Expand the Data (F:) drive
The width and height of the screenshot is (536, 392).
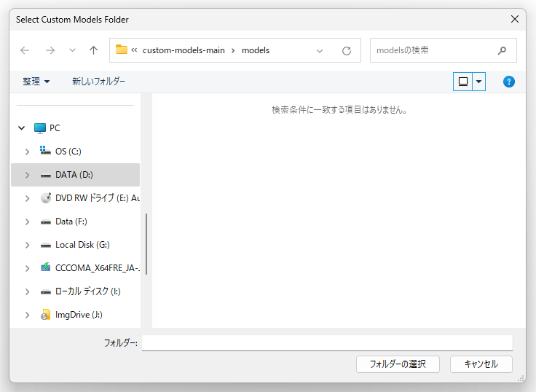click(x=28, y=222)
